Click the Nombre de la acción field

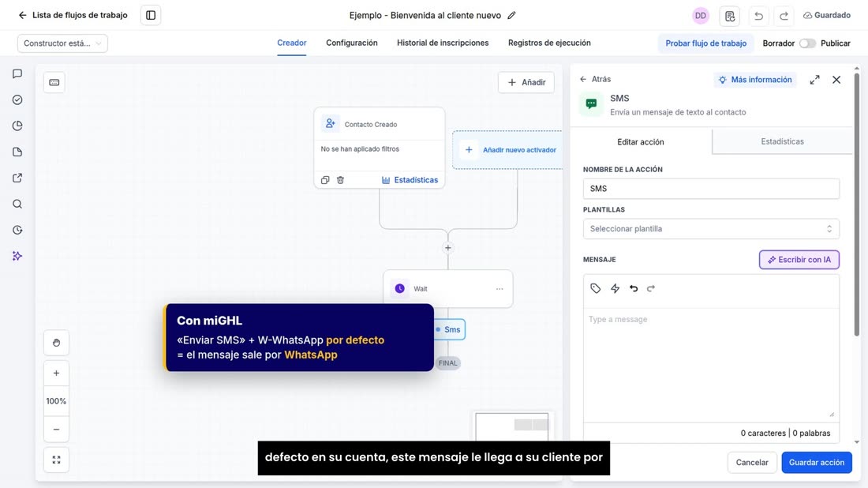pos(711,189)
